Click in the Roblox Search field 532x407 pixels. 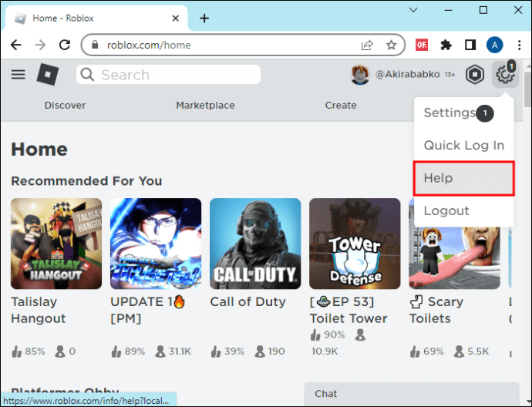click(168, 75)
